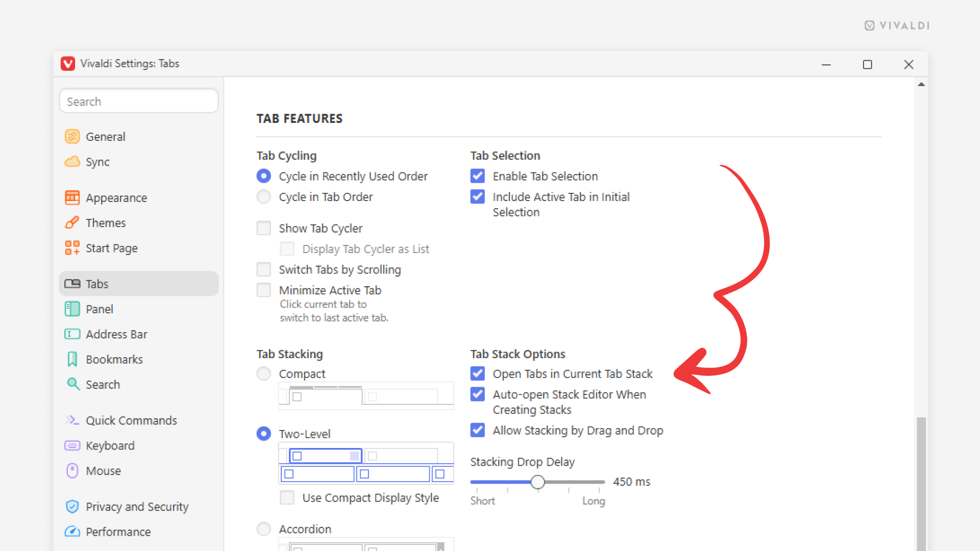Enable Show Tab Cycler checkbox
Screen dimensions: 980x551
click(x=264, y=228)
